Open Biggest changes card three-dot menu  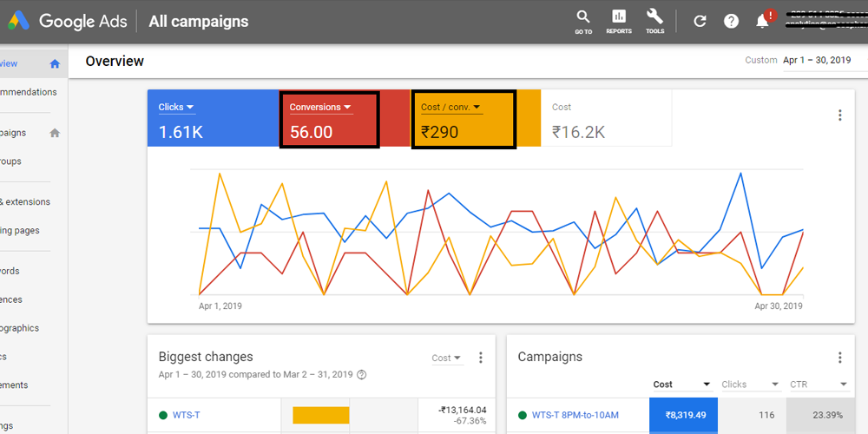[x=481, y=358]
